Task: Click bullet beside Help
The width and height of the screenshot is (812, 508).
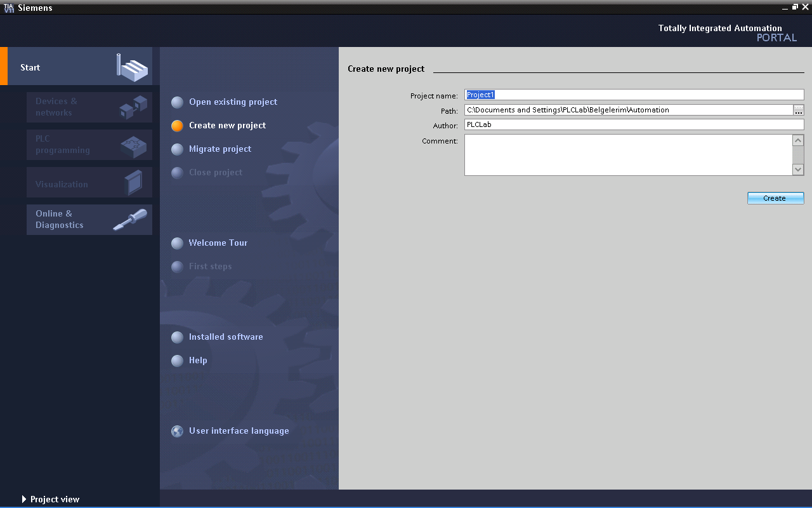Action: click(x=178, y=361)
